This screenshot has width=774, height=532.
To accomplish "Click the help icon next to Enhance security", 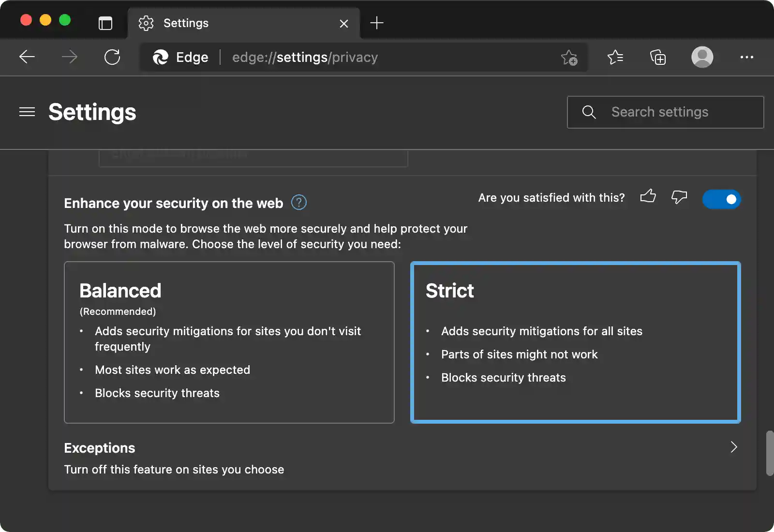I will pos(298,203).
